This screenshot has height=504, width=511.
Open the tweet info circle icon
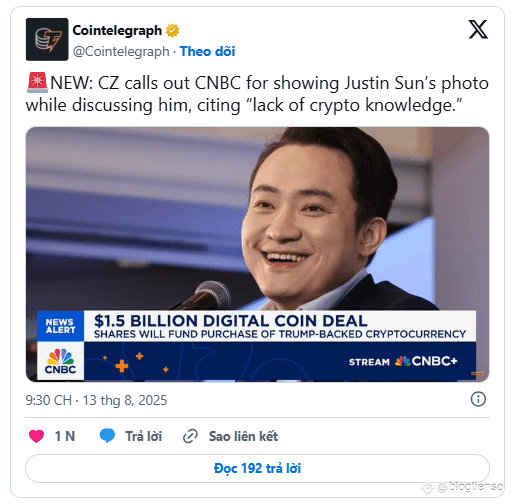point(478,399)
